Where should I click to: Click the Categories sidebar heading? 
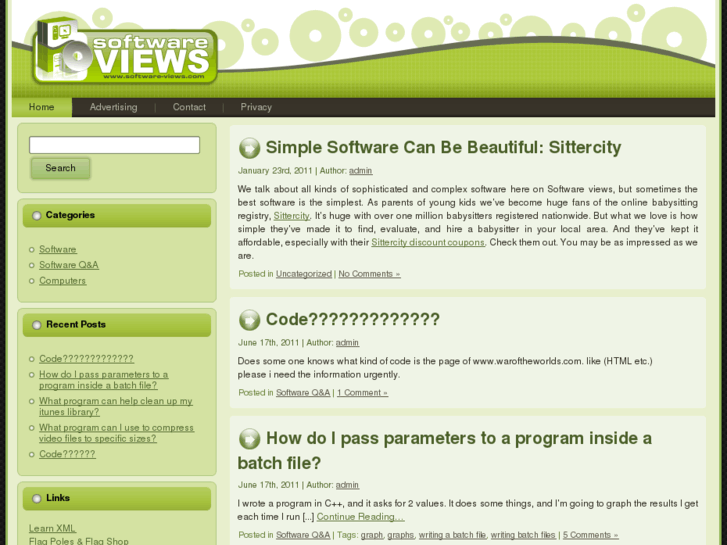[x=70, y=215]
